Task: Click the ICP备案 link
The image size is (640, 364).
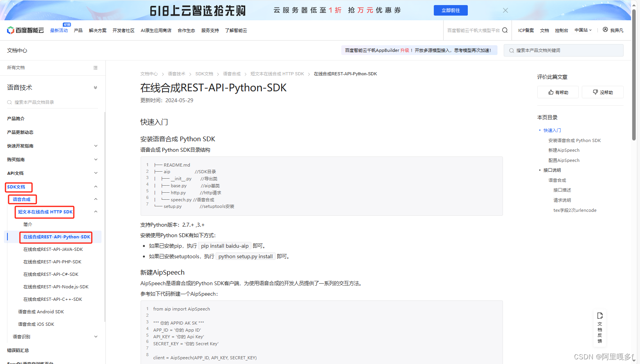Action: click(x=526, y=30)
